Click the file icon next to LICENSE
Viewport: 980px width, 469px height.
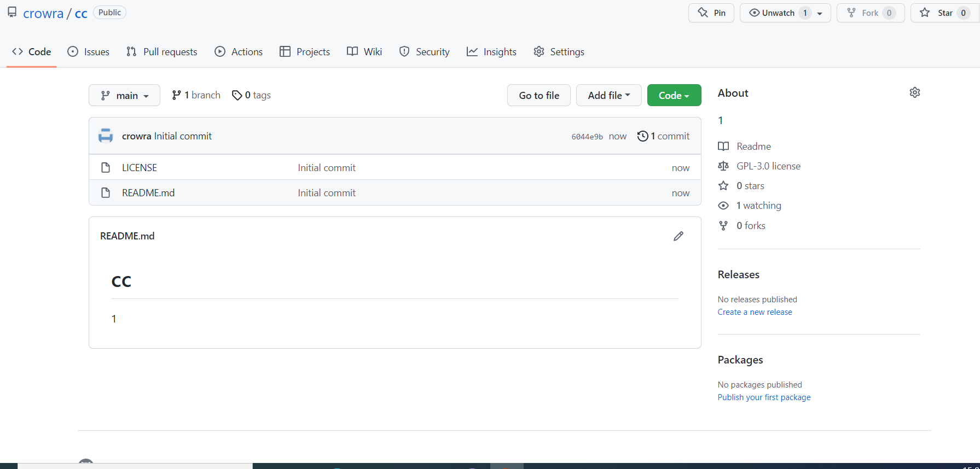click(106, 168)
